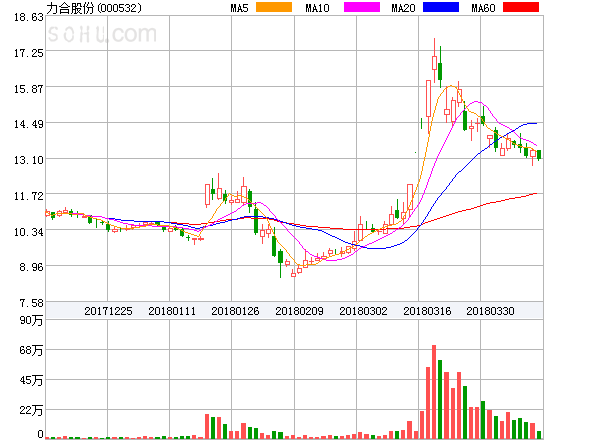Viewport: 600px width, 440px height.
Task: Click the magenta MA10 legend swatch
Action: [x=362, y=7]
